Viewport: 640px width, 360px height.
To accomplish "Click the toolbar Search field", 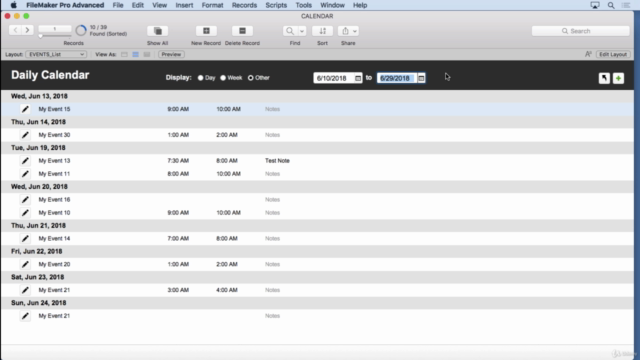I will 580,31.
